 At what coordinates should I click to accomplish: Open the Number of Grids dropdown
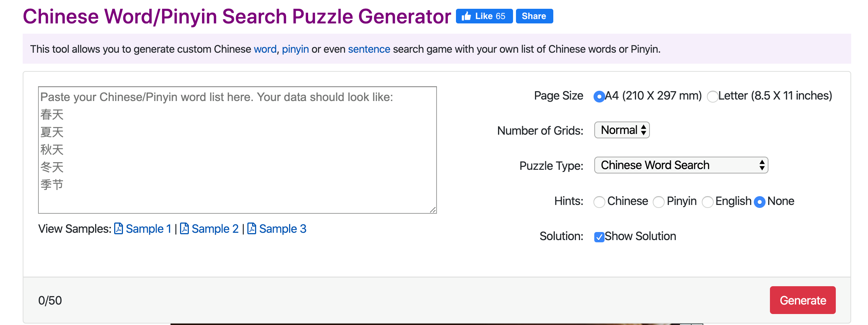[x=622, y=130]
